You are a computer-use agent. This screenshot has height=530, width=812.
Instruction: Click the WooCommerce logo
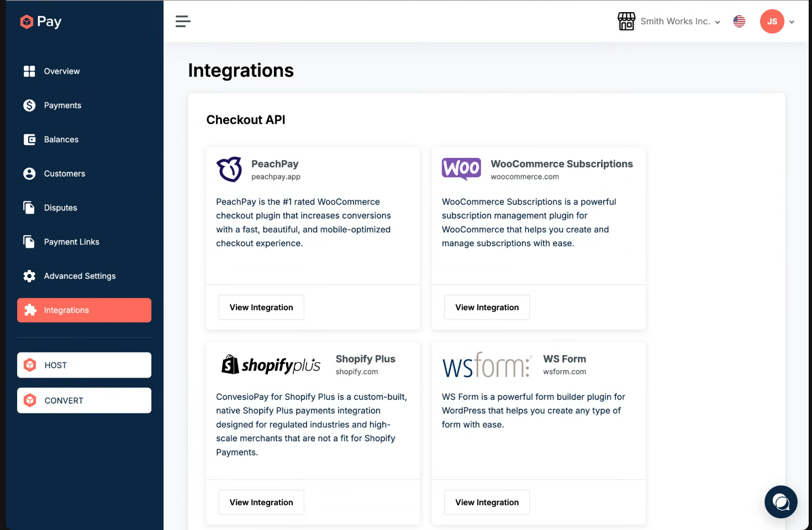(x=461, y=168)
